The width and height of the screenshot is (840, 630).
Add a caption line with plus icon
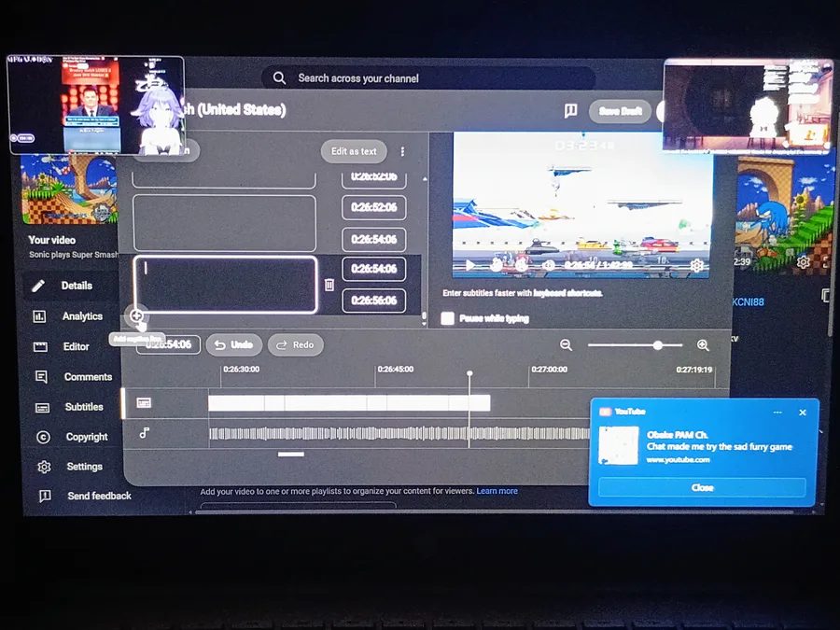136,316
